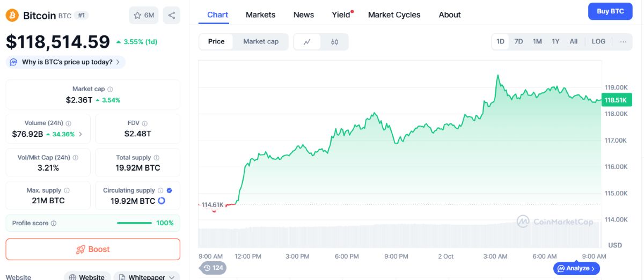Open the About tab

(x=450, y=15)
